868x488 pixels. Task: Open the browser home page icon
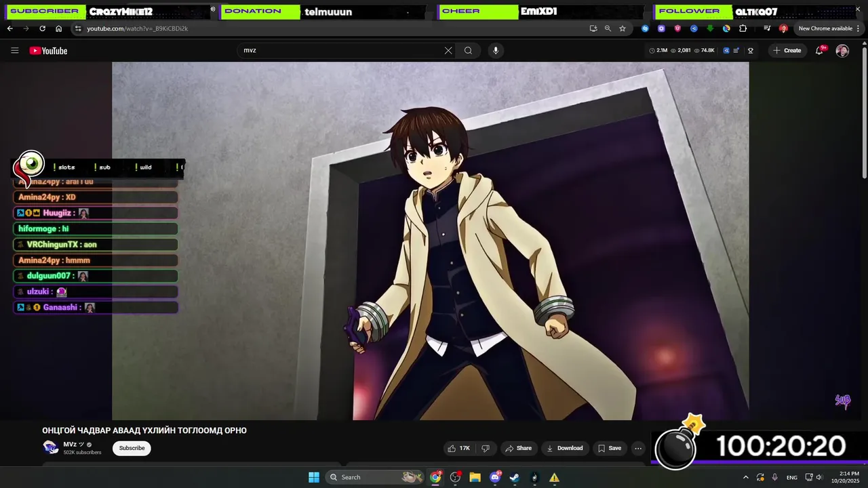tap(58, 28)
